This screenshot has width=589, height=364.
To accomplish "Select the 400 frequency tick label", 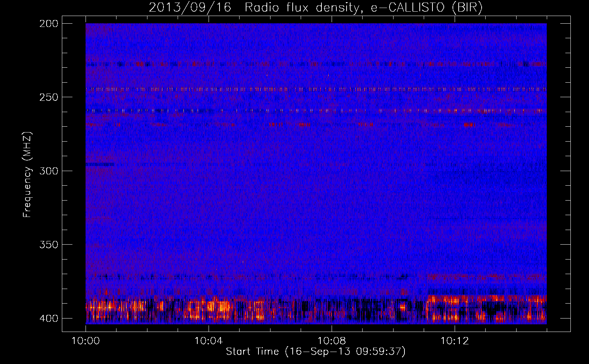I will pyautogui.click(x=49, y=318).
